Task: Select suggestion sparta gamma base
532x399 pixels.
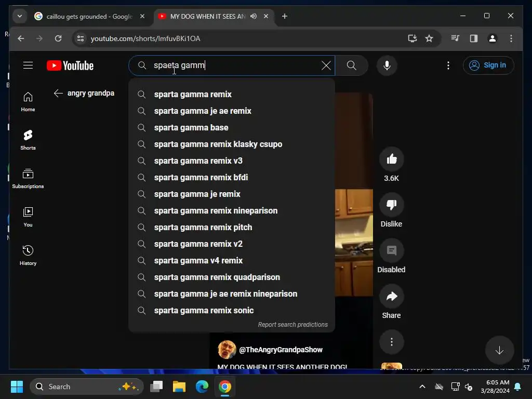Action: click(x=232, y=128)
